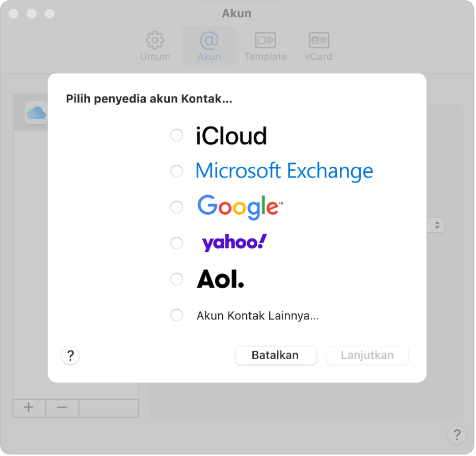This screenshot has height=456, width=476.
Task: Select the Google account radio button
Action: coord(177,207)
